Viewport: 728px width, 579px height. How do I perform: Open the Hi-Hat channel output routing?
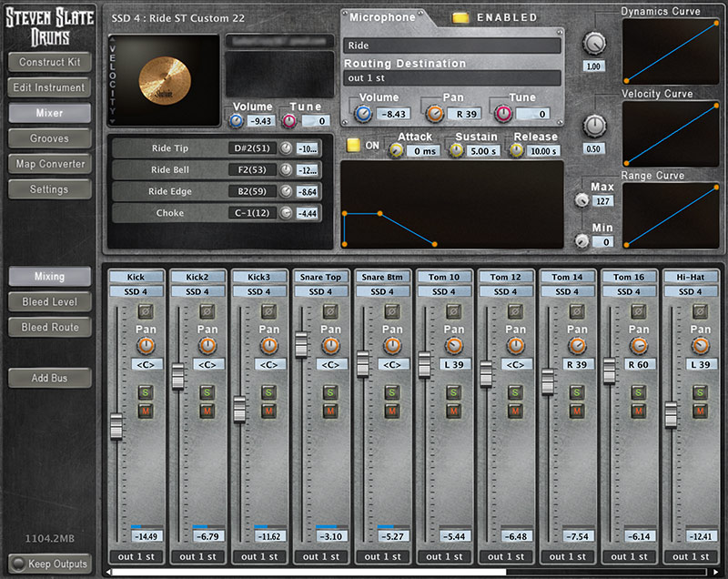[691, 556]
